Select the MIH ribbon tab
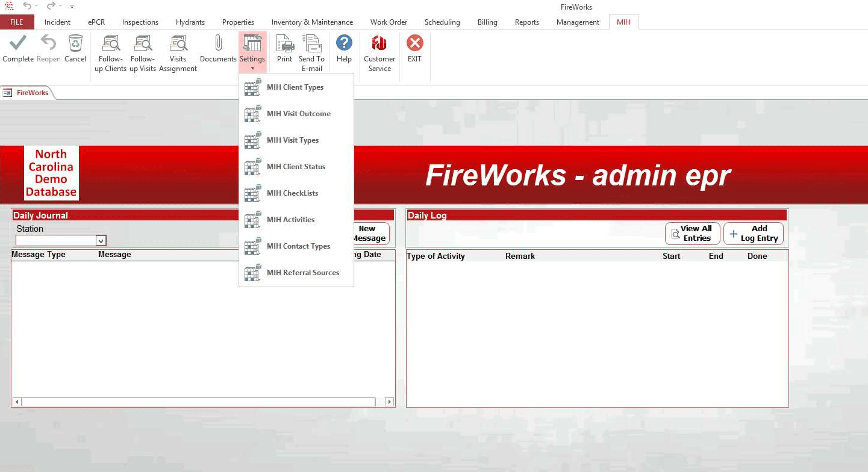 (623, 22)
